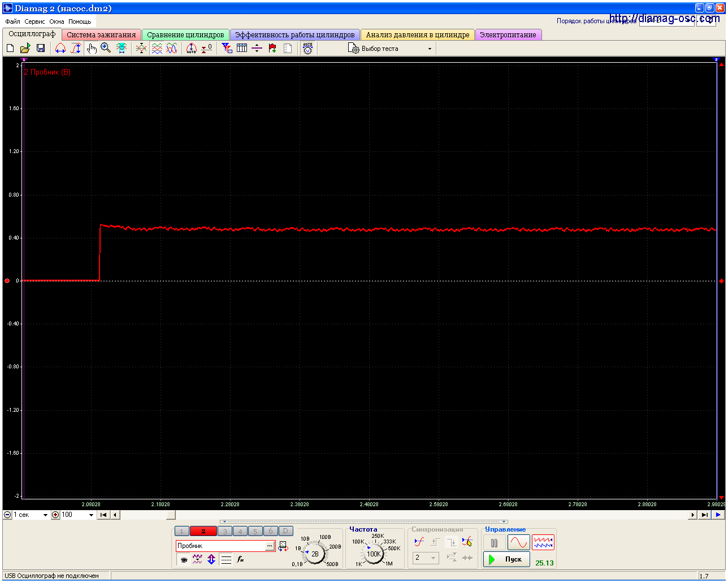The height and width of the screenshot is (583, 728).
Task: Click the ellipsis button beside Пробник field
Action: [x=270, y=546]
